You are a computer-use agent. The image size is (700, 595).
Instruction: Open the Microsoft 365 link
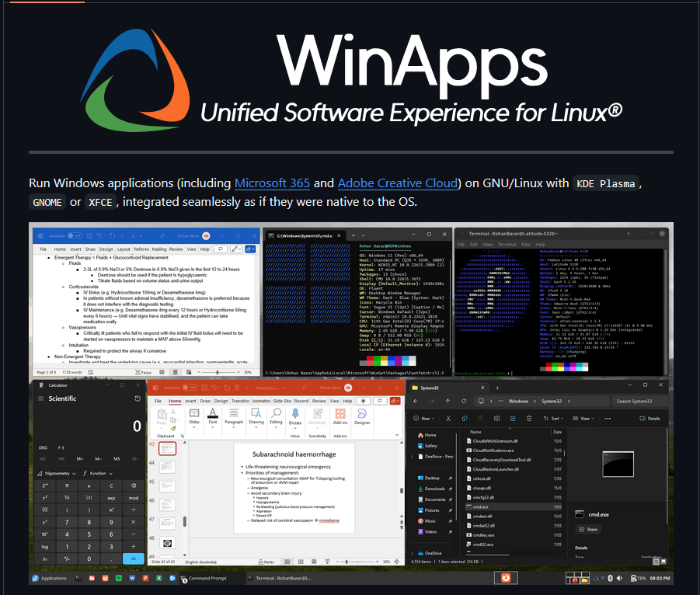tap(272, 183)
